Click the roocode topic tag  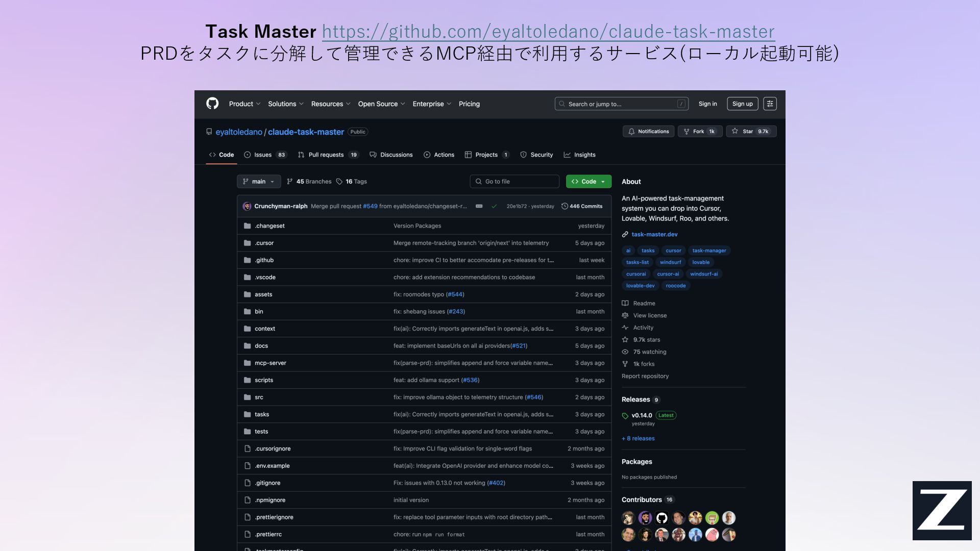675,286
